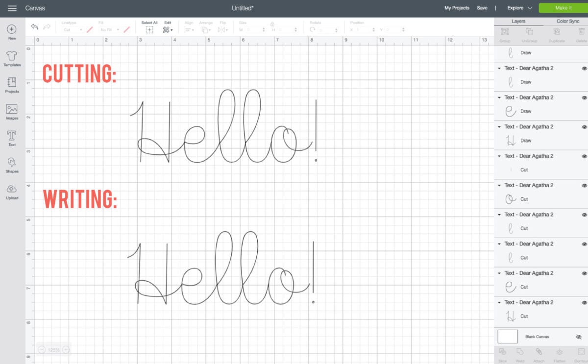Hide the layer containing 'H' Cut
The image size is (588, 364).
tap(584, 303)
